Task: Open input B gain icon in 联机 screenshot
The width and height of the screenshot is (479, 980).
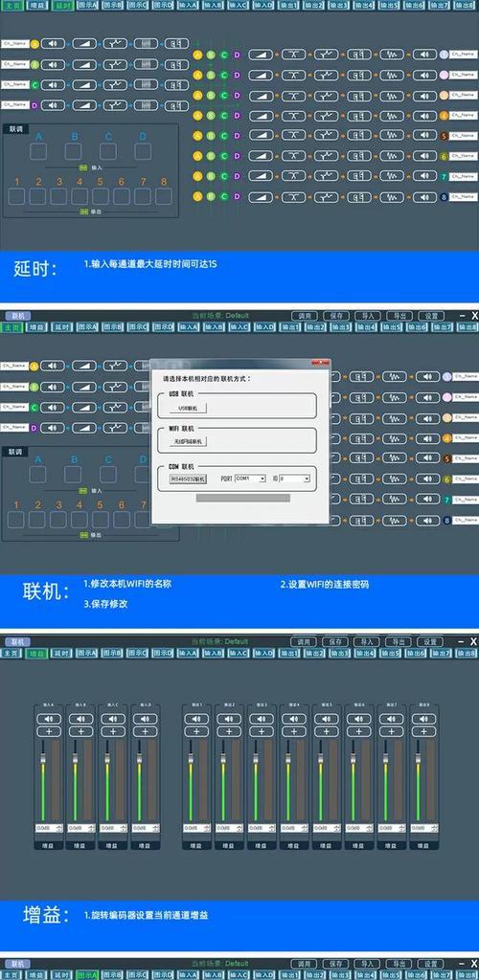Action: [x=84, y=387]
